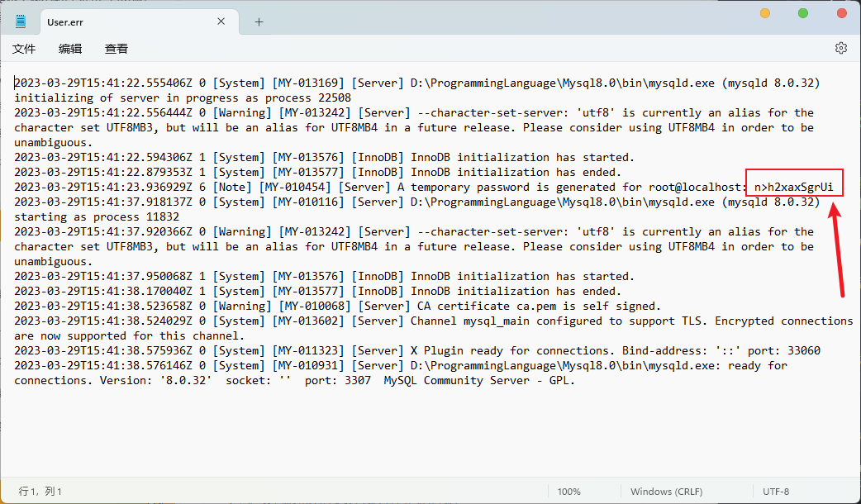Click the timestamp 2023-03-29T15:41:38.576146Z
The height and width of the screenshot is (504, 861).
tap(103, 366)
